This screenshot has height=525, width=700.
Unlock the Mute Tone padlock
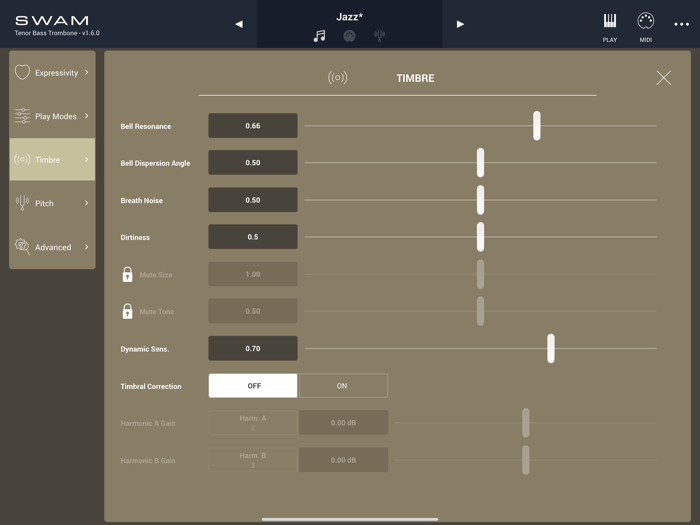click(x=127, y=311)
